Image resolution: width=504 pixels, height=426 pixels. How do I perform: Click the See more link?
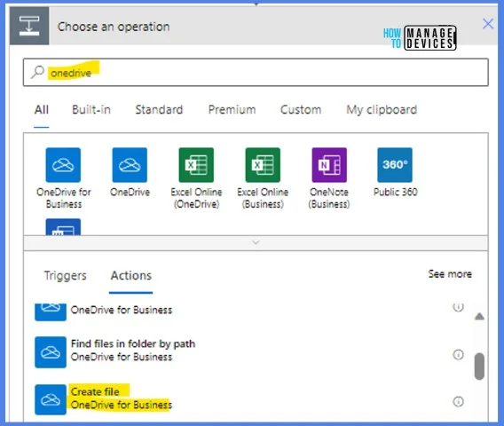click(x=450, y=274)
